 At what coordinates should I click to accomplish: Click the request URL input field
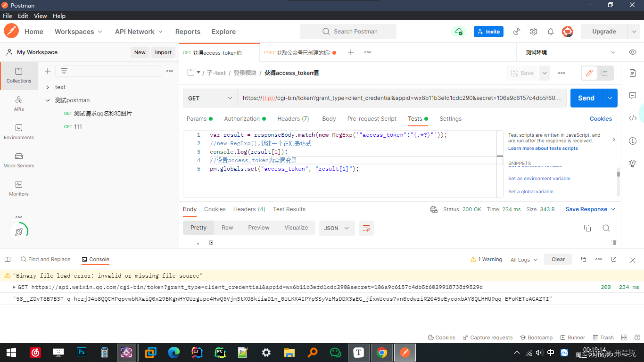point(402,98)
